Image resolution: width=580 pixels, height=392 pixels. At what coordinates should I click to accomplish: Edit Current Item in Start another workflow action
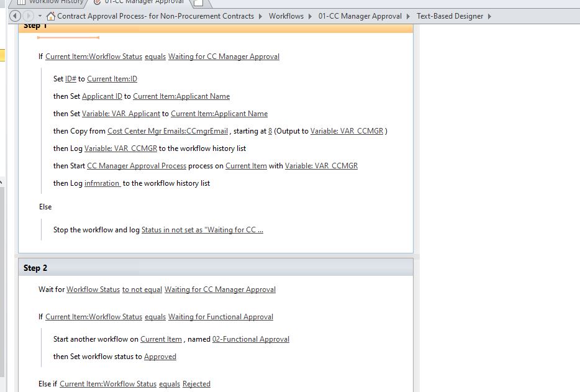161,339
